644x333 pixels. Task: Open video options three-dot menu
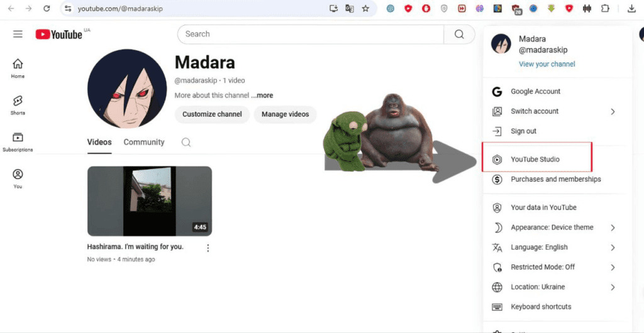pyautogui.click(x=208, y=248)
